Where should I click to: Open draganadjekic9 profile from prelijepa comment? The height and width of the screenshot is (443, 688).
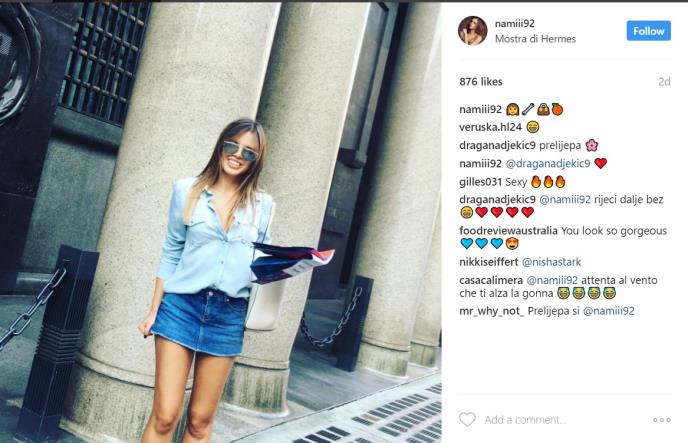pos(498,146)
